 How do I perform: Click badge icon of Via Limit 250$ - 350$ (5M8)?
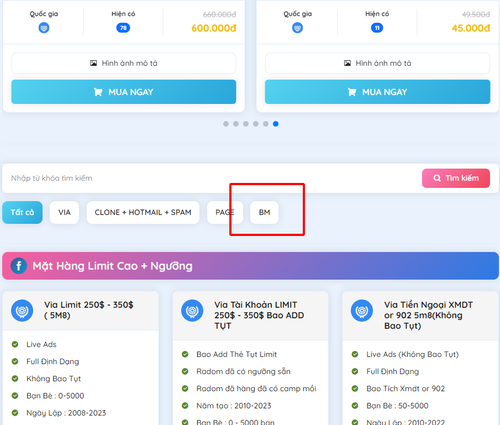pos(22,310)
